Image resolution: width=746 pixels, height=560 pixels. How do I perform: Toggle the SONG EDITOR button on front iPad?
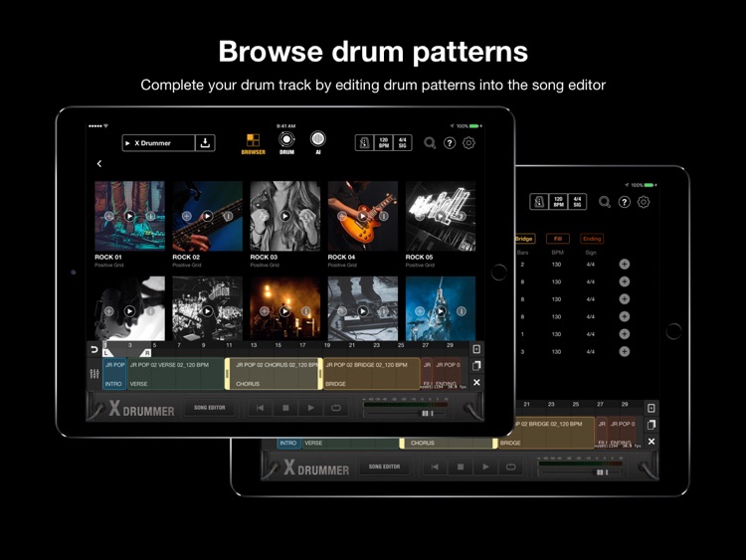(209, 408)
